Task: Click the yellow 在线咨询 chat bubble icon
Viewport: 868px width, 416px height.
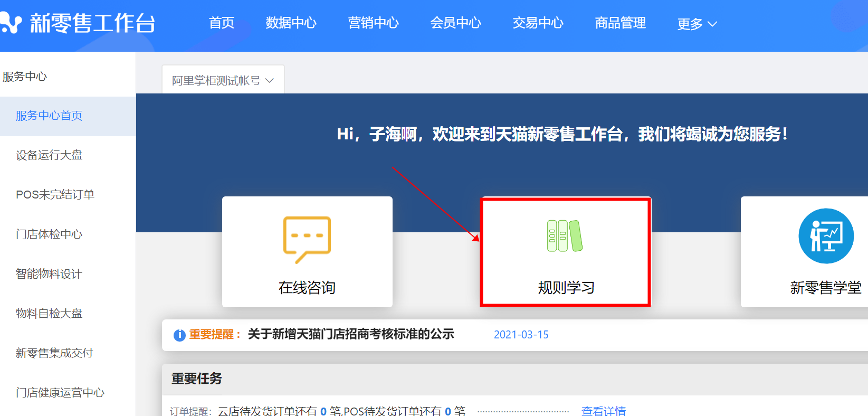Action: [x=307, y=239]
